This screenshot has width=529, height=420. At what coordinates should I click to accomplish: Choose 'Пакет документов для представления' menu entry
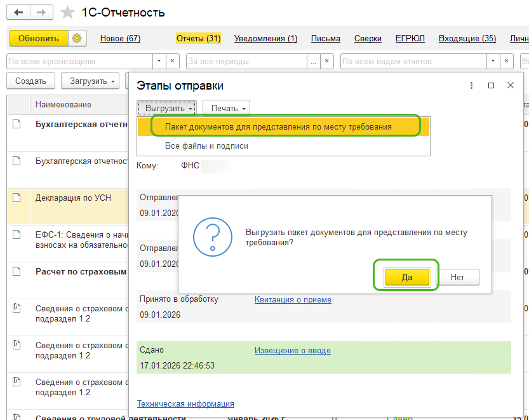[278, 127]
